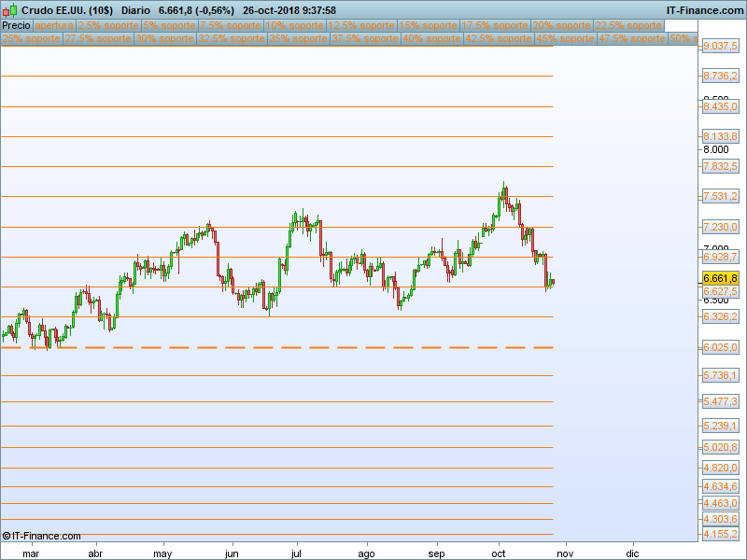Viewport: 747px width, 560px height.
Task: Click the nov label on time axis
Action: point(565,553)
